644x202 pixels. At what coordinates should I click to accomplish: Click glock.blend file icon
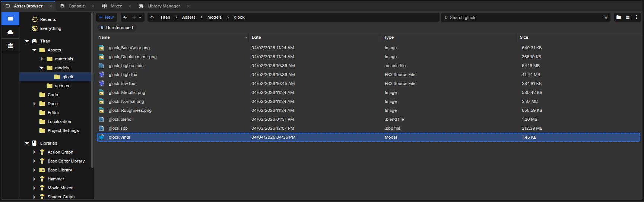point(101,119)
